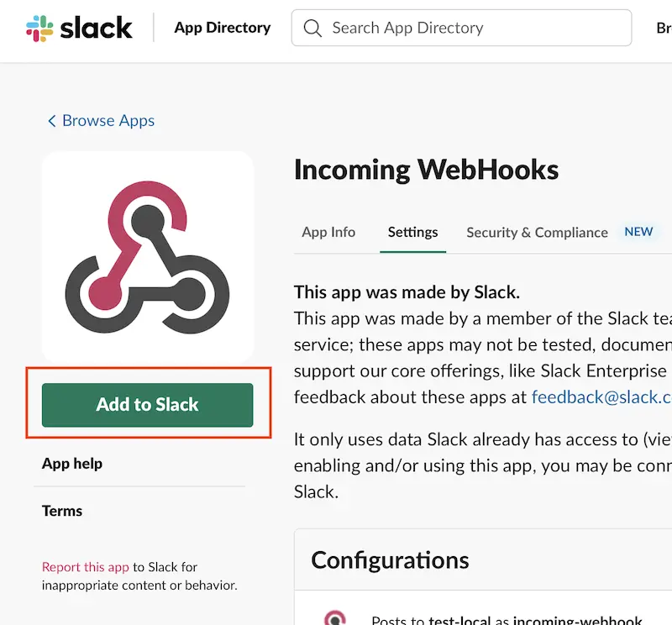Open the Terms link in sidebar
Screen dimensions: 672x625
(x=62, y=511)
